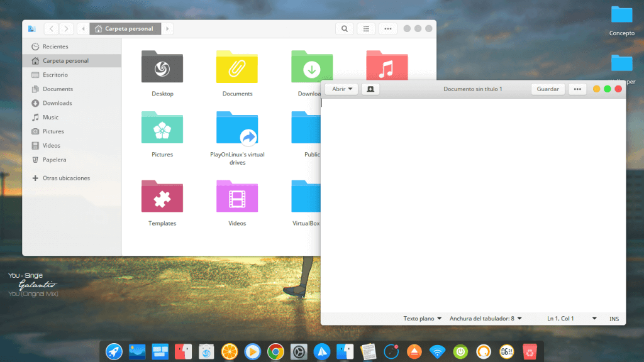Switch file manager to list view
This screenshot has width=644, height=362.
tap(366, 29)
